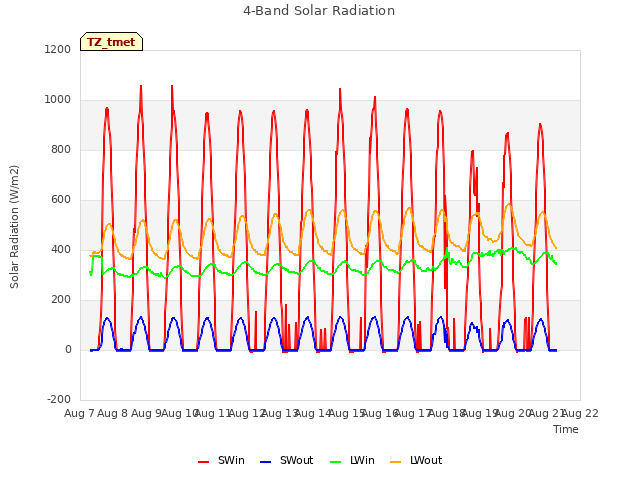Click the blue SWout legend swatch

tap(265, 462)
